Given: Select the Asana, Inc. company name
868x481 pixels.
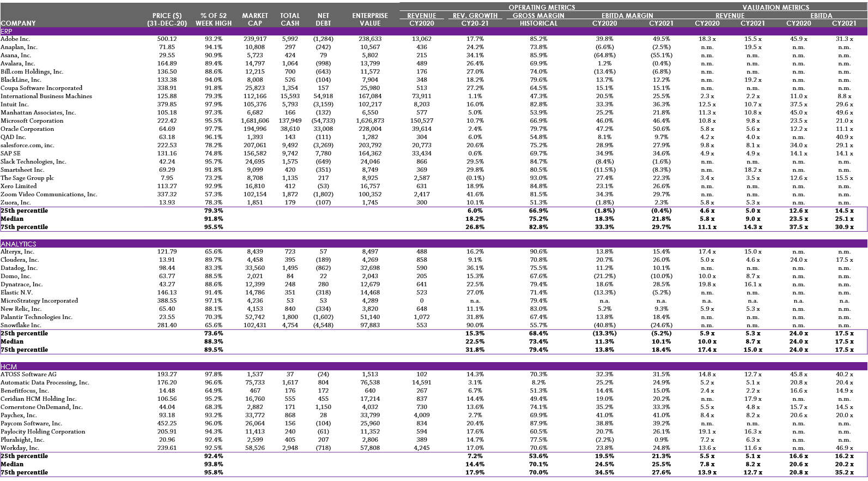Looking at the screenshot, I should 16,56.
